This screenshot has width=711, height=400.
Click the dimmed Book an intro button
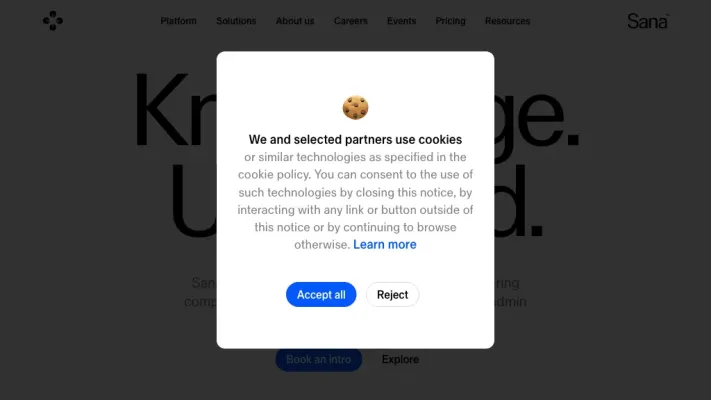pos(319,359)
